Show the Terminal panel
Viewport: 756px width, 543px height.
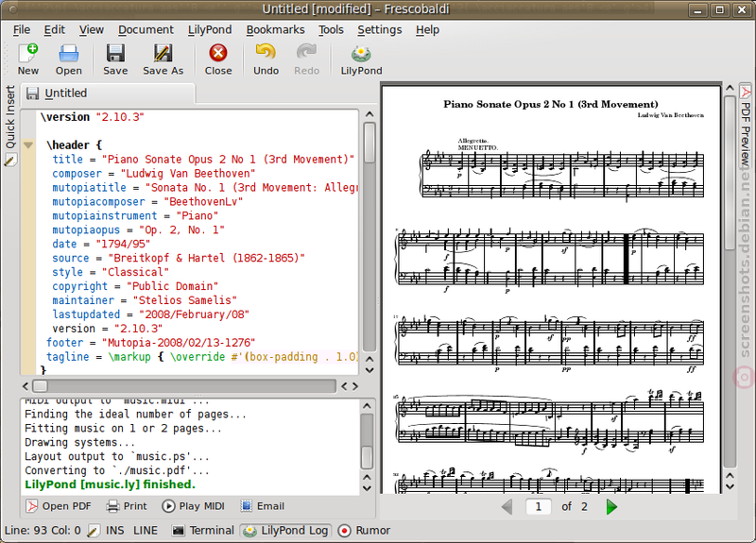point(203,531)
